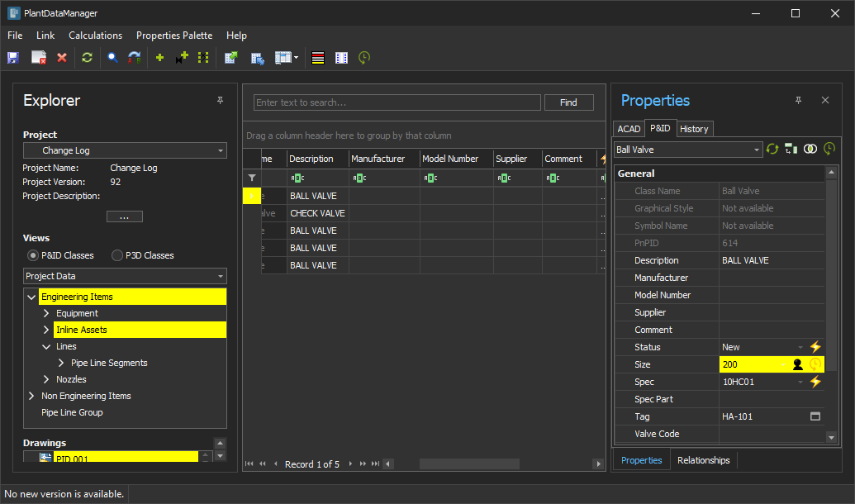Viewport: 855px width, 504px height.
Task: Click the find and replace A-B icon
Action: (135, 58)
